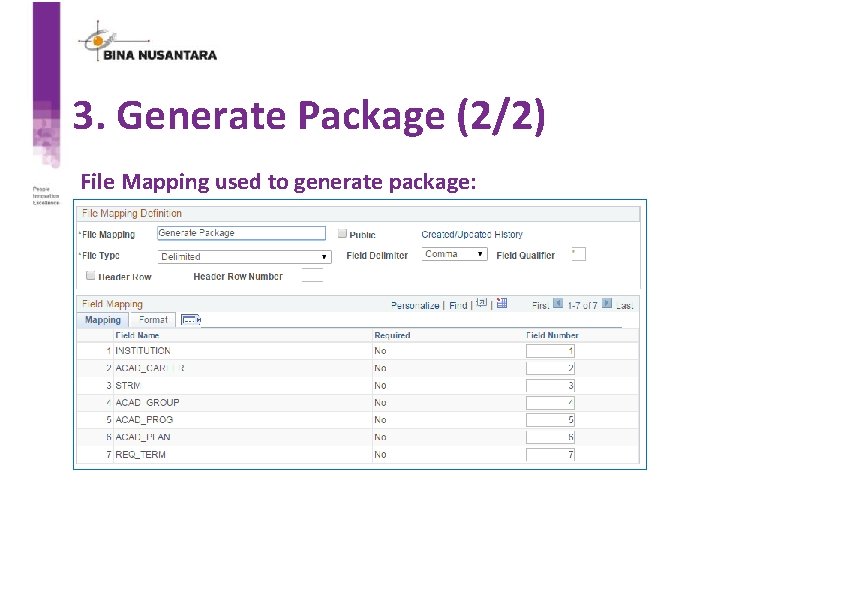Click the Last navigation arrow in the grid
This screenshot has width=842, height=596.
pos(609,303)
